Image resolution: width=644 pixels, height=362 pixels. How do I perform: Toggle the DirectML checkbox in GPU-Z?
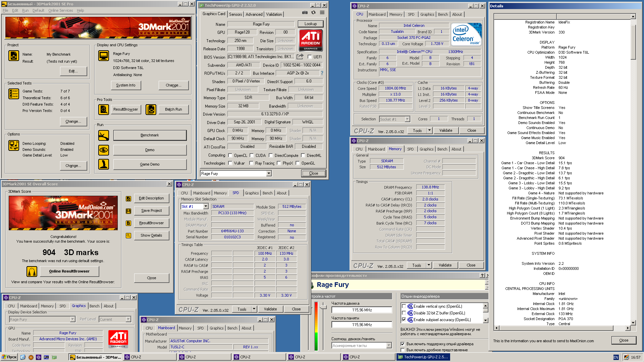[303, 155]
